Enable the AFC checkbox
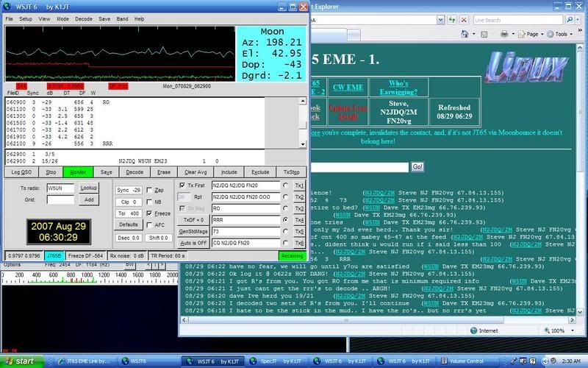The image size is (588, 368). pos(149,225)
